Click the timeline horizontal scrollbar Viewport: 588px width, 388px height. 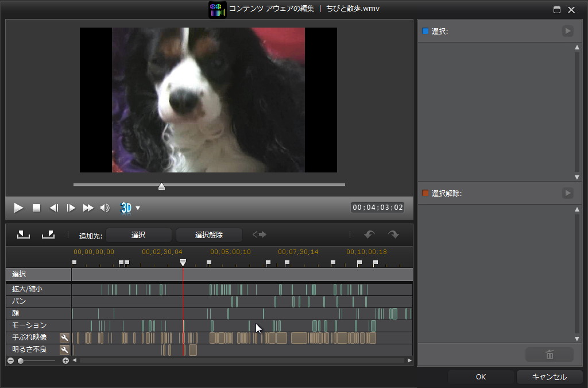click(x=242, y=360)
